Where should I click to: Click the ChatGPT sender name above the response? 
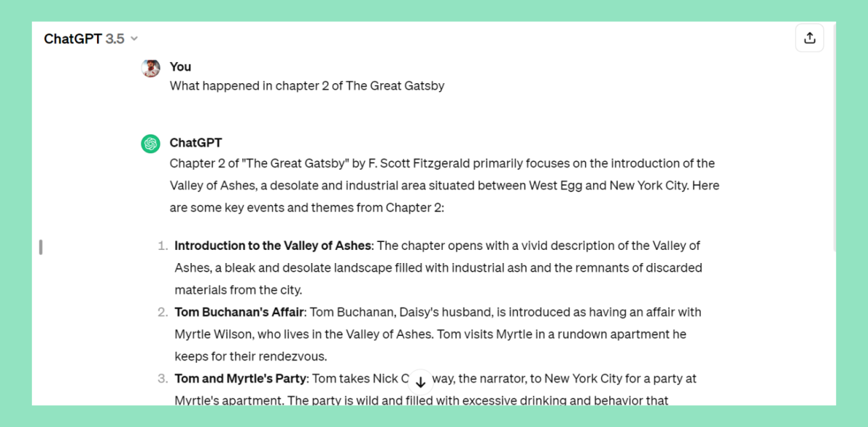pyautogui.click(x=196, y=143)
